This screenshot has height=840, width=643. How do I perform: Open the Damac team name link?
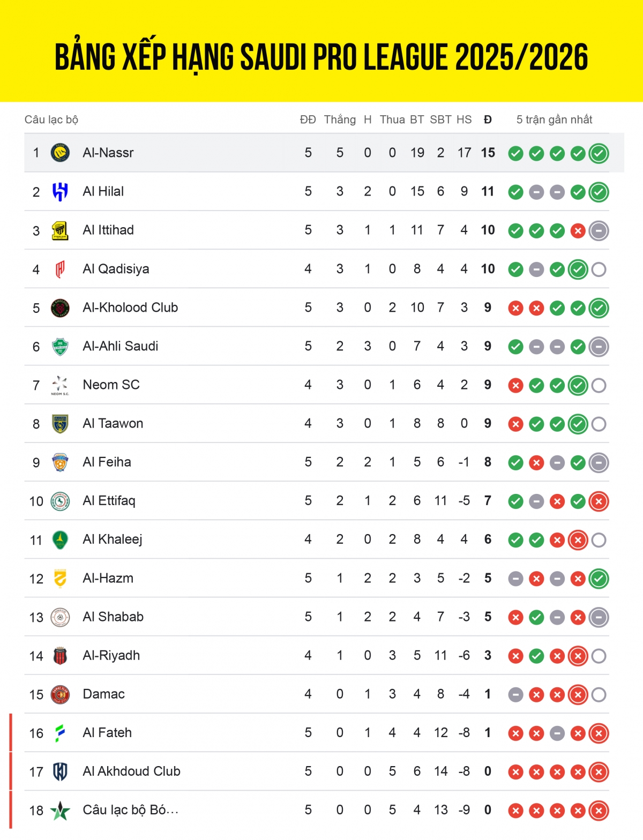click(x=103, y=694)
